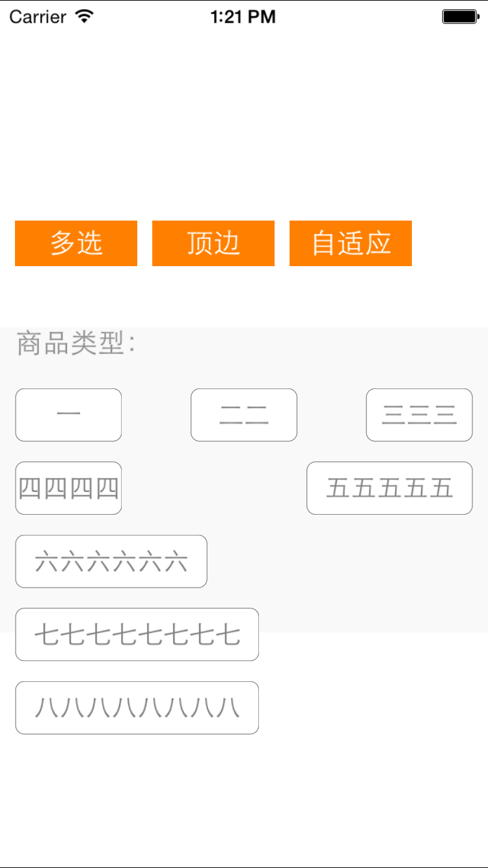Toggle the 六六六六六六 tag

[x=111, y=562]
